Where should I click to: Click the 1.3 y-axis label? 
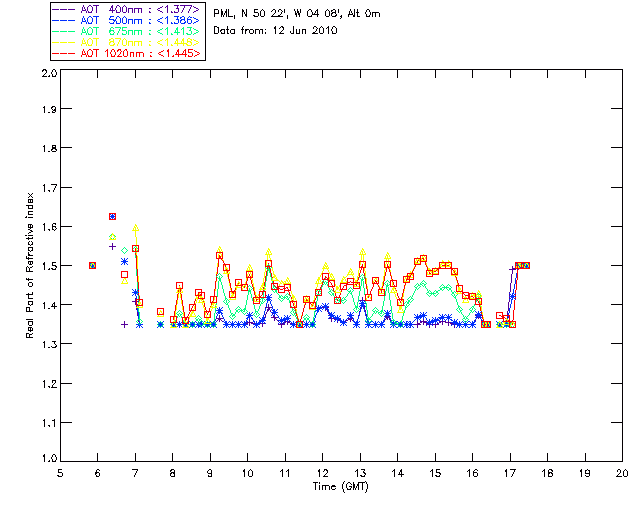tap(49, 344)
